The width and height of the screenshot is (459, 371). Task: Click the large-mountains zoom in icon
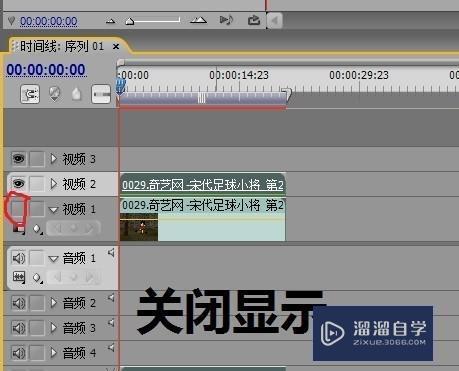198,21
